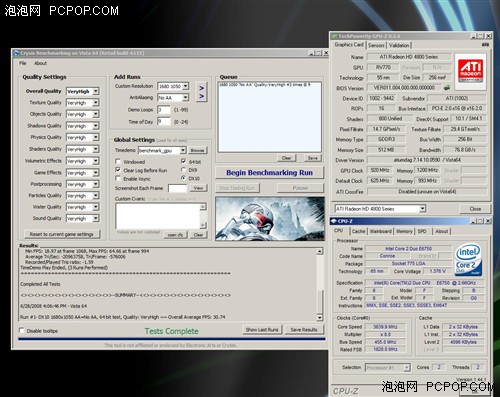Click the open cfg button
The height and width of the screenshot is (397, 500).
coord(176,235)
